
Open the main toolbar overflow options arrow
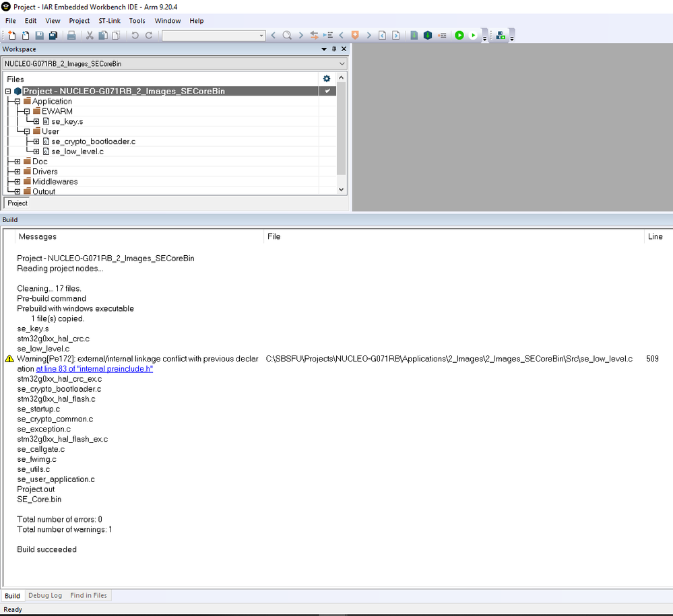point(484,38)
